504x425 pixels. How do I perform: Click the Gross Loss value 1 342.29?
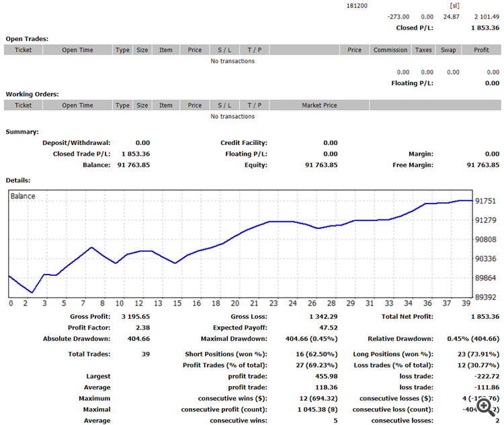pyautogui.click(x=323, y=317)
